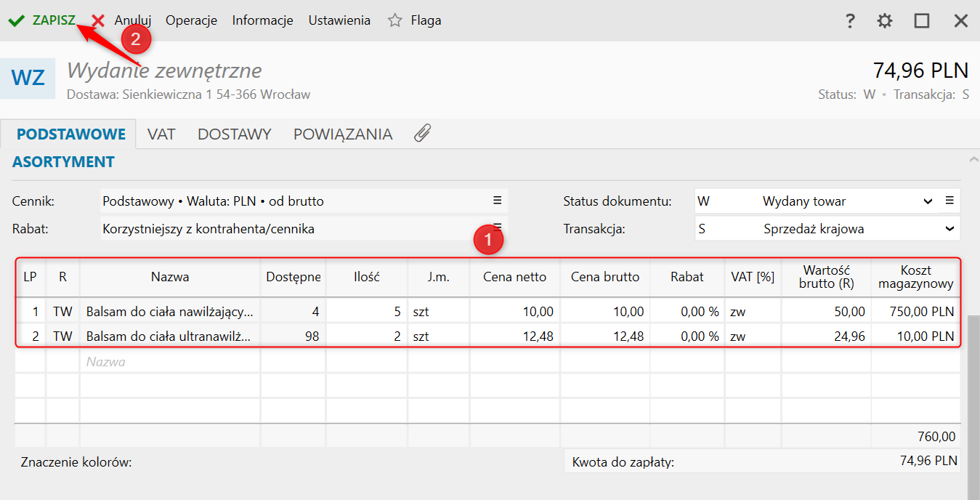980x500 pixels.
Task: Open the Powiązania tab
Action: point(343,134)
